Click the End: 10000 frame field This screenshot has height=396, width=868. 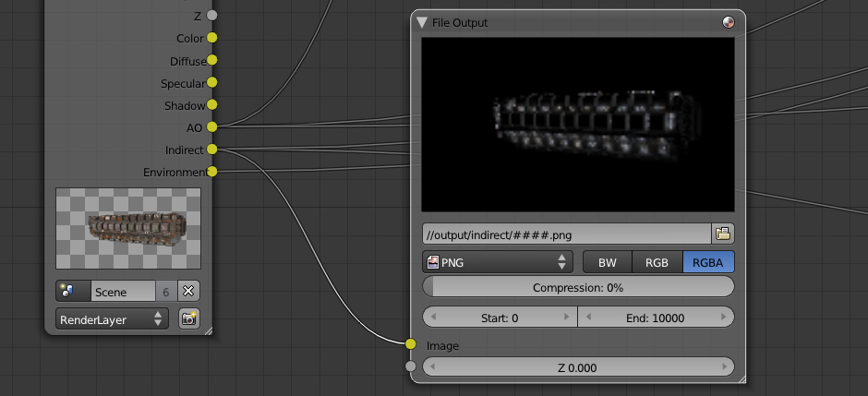pos(657,318)
